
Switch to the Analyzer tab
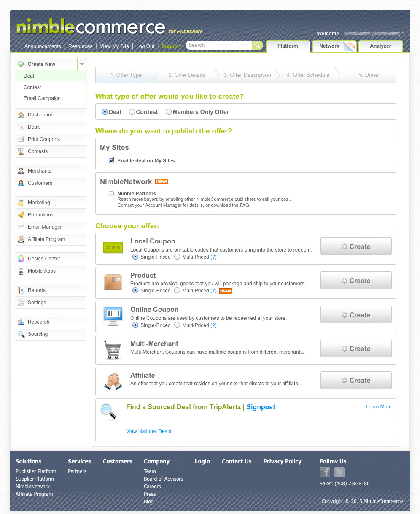pyautogui.click(x=380, y=46)
